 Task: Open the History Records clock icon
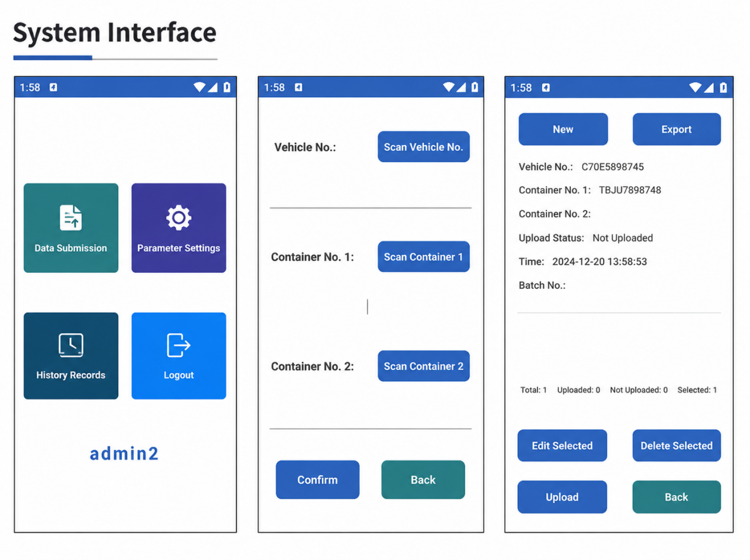71,345
